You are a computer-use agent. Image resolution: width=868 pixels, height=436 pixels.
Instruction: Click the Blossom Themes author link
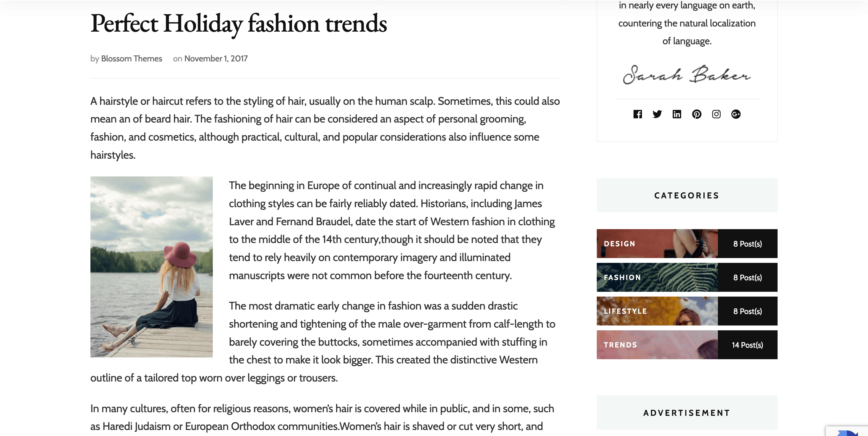131,59
